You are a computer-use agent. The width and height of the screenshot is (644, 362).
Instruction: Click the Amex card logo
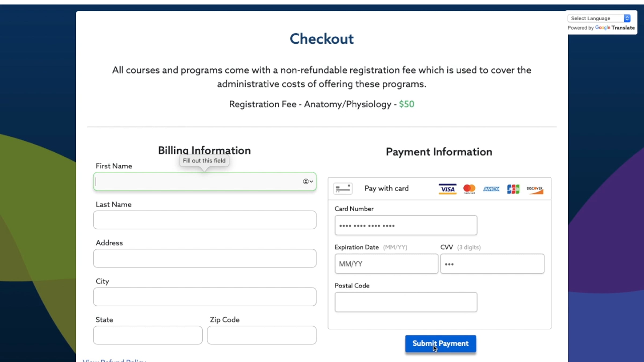click(x=491, y=189)
